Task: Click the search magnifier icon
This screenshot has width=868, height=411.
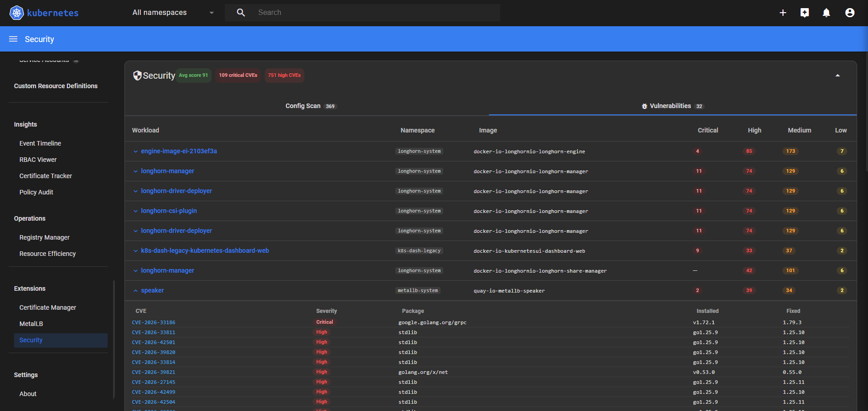Action: (x=241, y=13)
